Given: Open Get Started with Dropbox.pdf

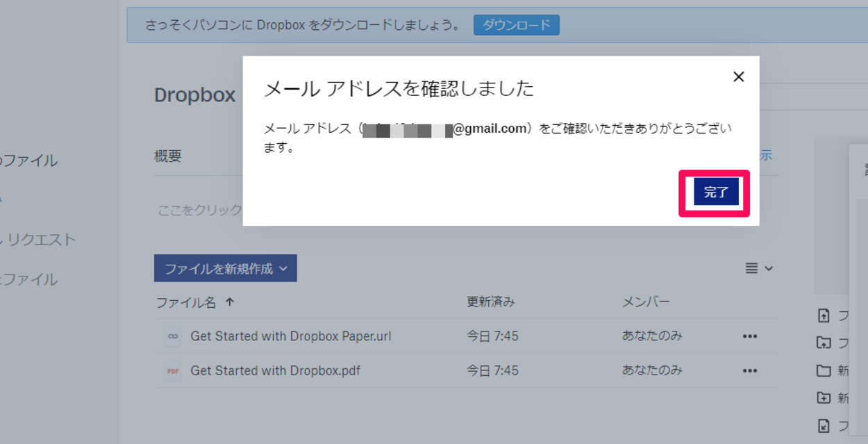Looking at the screenshot, I should pyautogui.click(x=276, y=370).
